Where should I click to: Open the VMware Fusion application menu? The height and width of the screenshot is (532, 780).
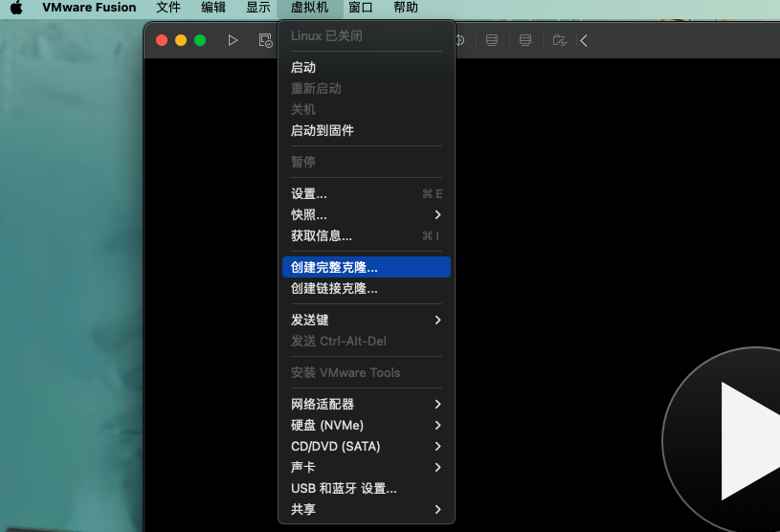(x=89, y=8)
